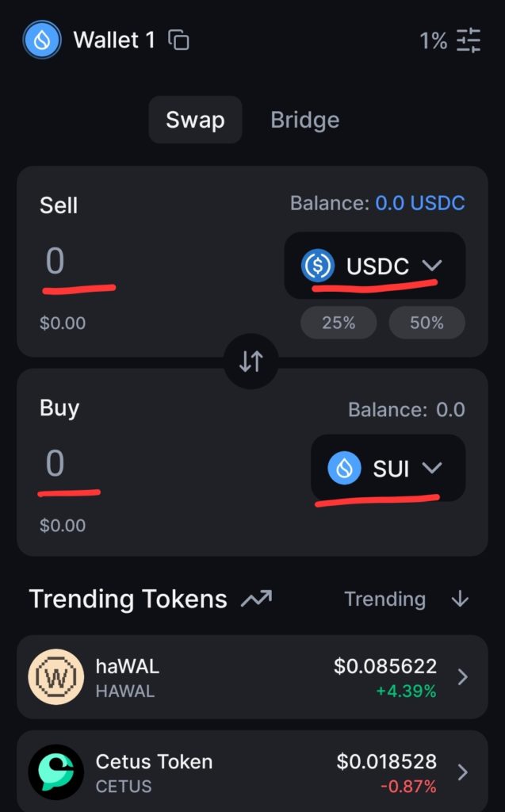Image resolution: width=505 pixels, height=812 pixels.
Task: Click the trending chart arrow icon
Action: (257, 599)
